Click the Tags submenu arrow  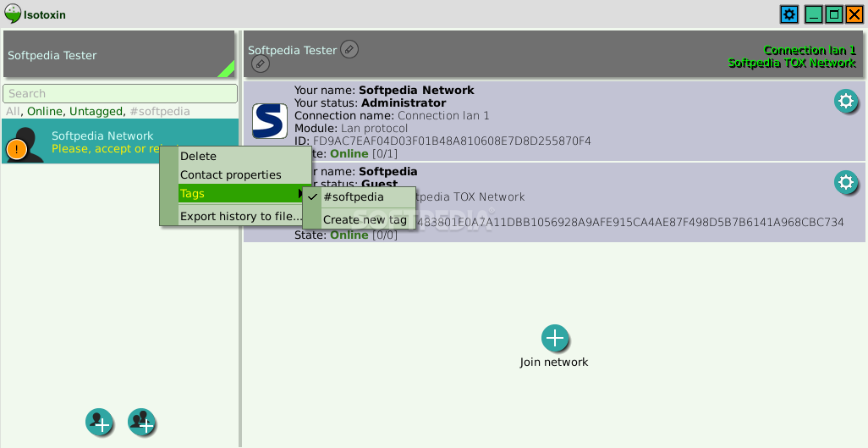pos(301,193)
